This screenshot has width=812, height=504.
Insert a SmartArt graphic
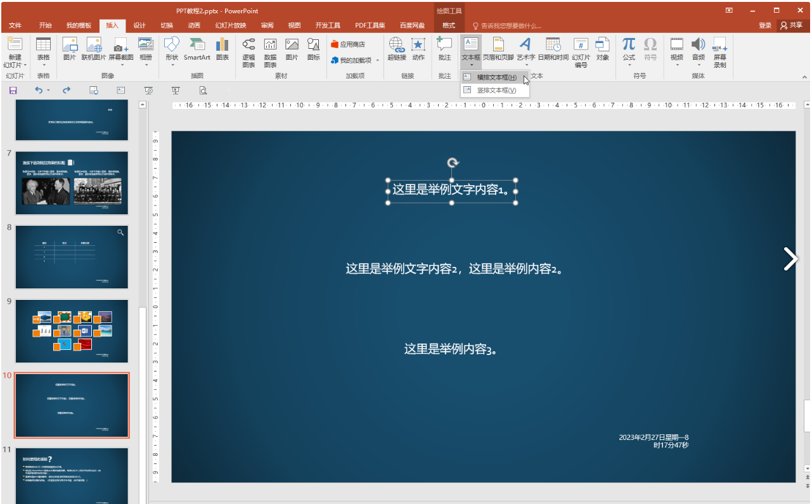click(x=197, y=49)
